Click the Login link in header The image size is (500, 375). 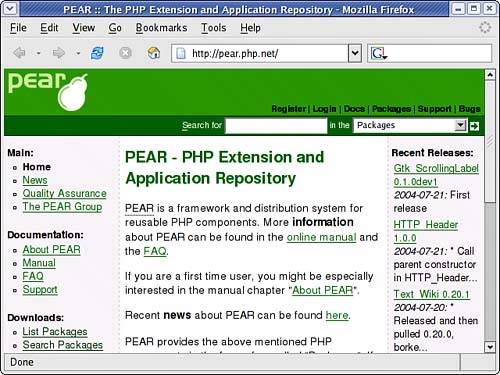(x=324, y=109)
